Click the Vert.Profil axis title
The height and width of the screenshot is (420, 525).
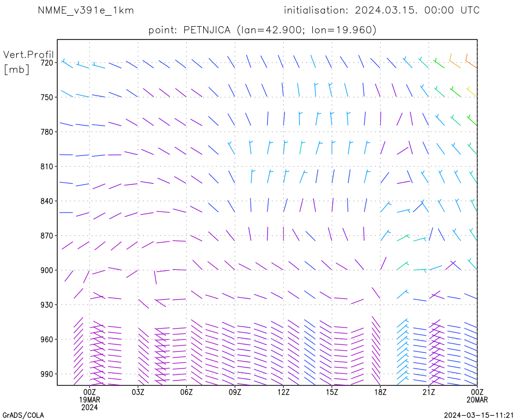coord(28,55)
